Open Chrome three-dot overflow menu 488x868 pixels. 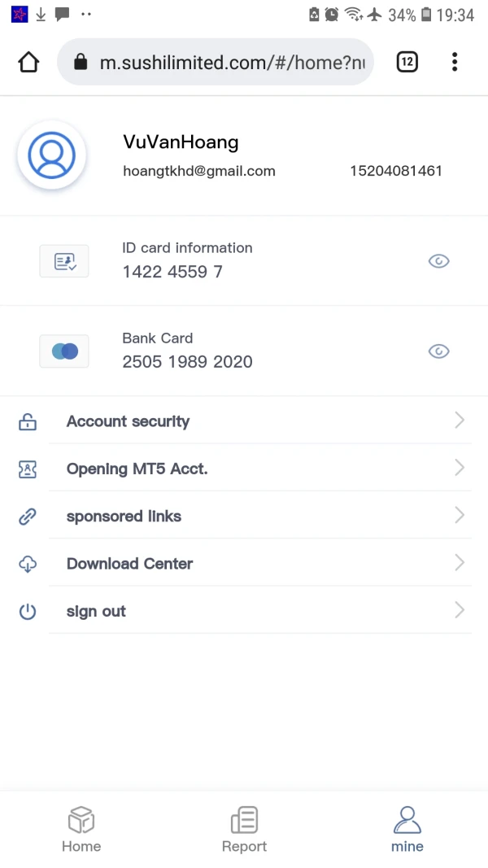455,62
